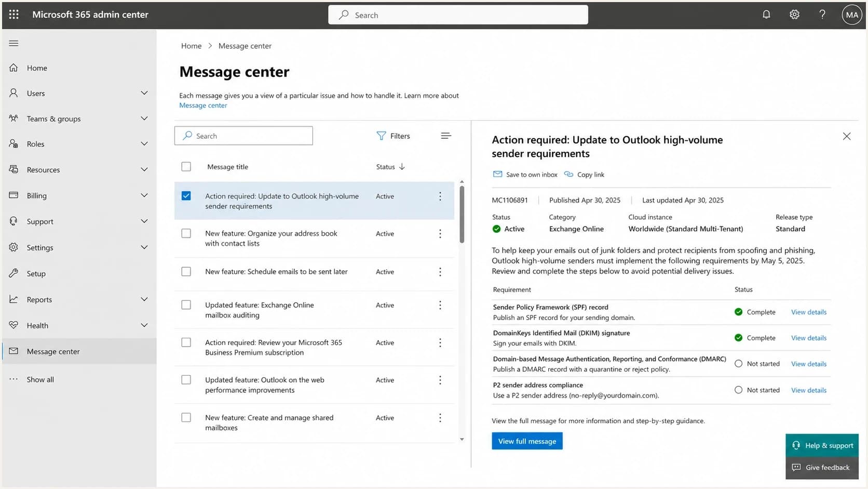Click the Users person icon
This screenshot has width=868, height=489.
[x=14, y=93]
